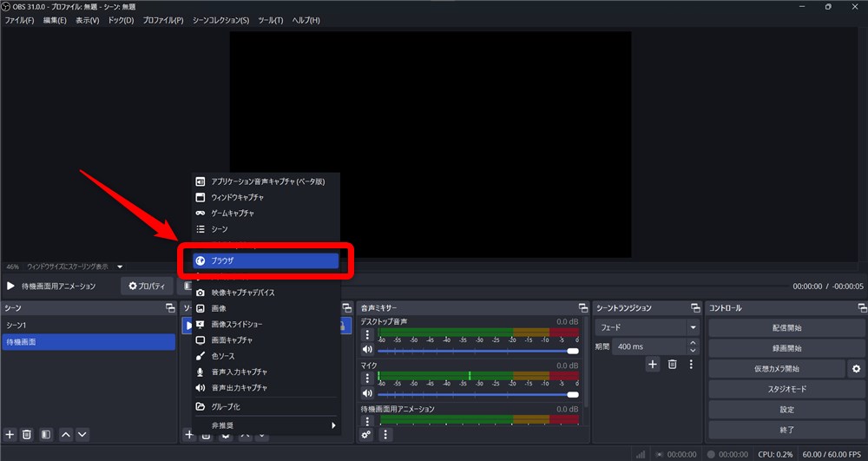Open デスクトップ音声 options three-dot menu
Image resolution: width=868 pixels, height=461 pixels.
point(367,335)
